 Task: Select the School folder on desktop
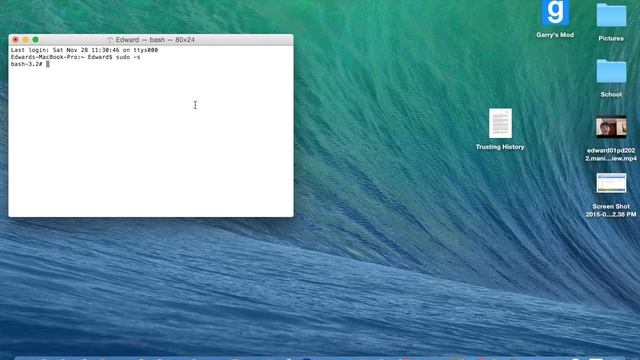(611, 71)
